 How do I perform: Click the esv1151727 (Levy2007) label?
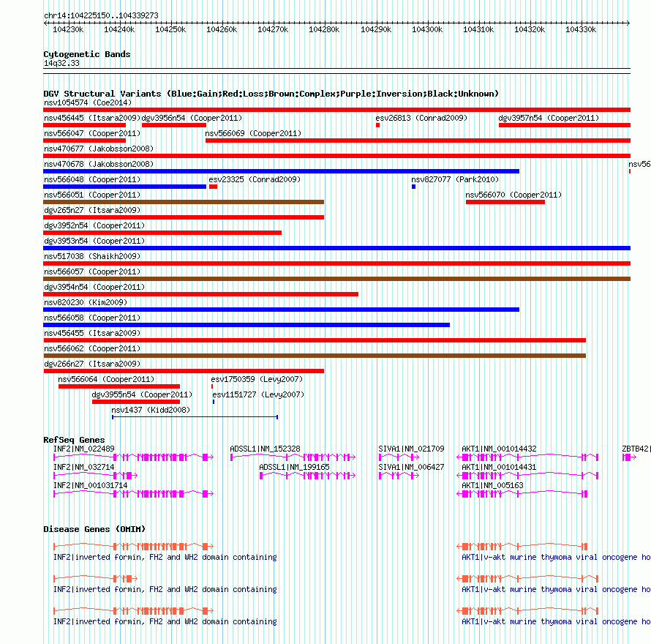click(x=258, y=394)
